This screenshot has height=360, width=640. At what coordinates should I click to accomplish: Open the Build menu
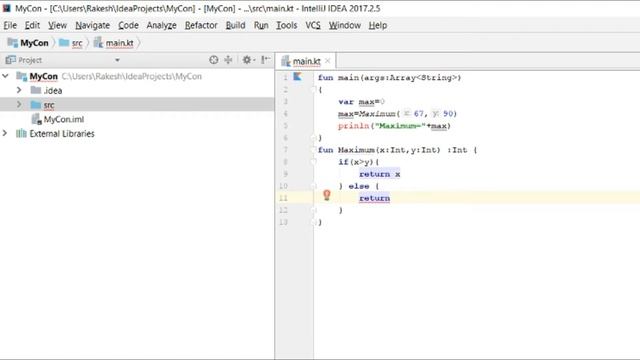coord(236,25)
